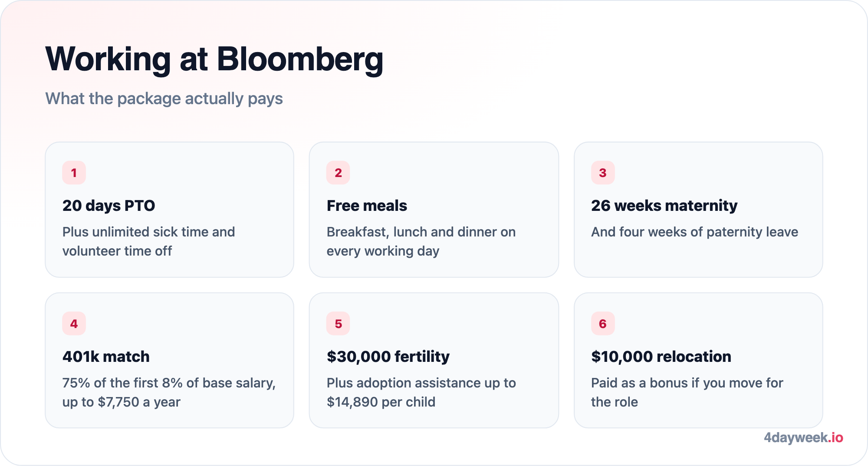Click the number 3 badge icon
The width and height of the screenshot is (868, 466).
pyautogui.click(x=603, y=173)
